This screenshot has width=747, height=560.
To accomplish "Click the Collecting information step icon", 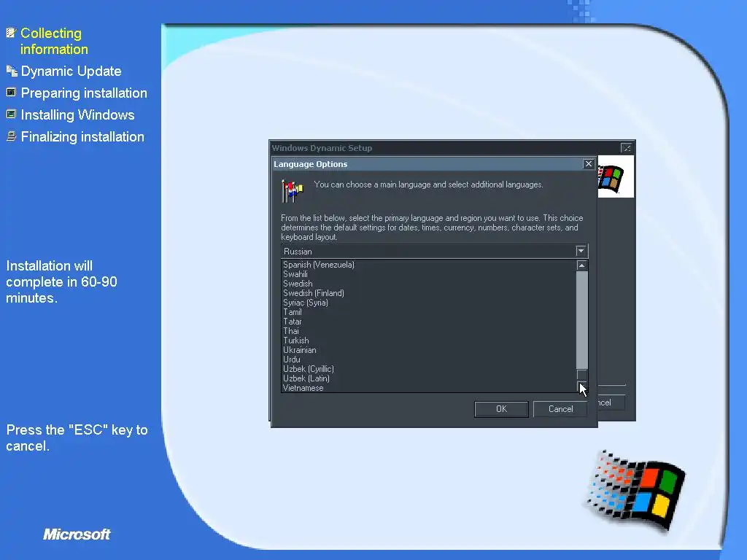I will [11, 33].
